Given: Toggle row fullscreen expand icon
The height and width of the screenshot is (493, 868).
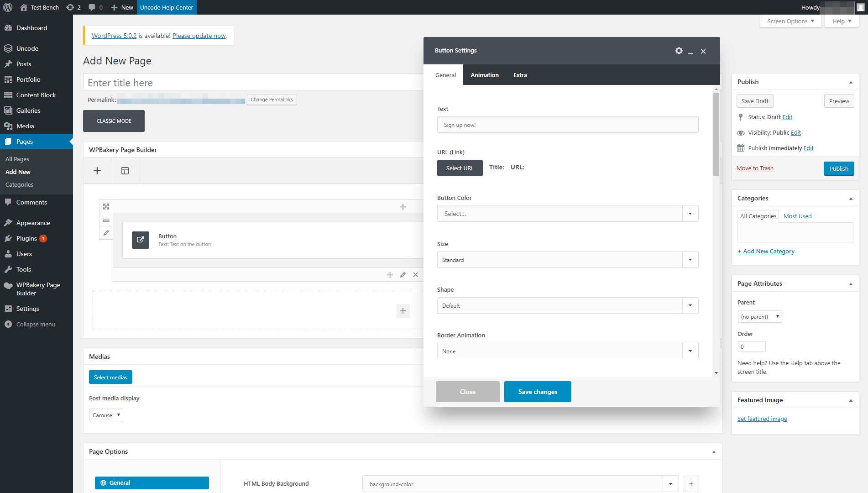Looking at the screenshot, I should (x=106, y=206).
